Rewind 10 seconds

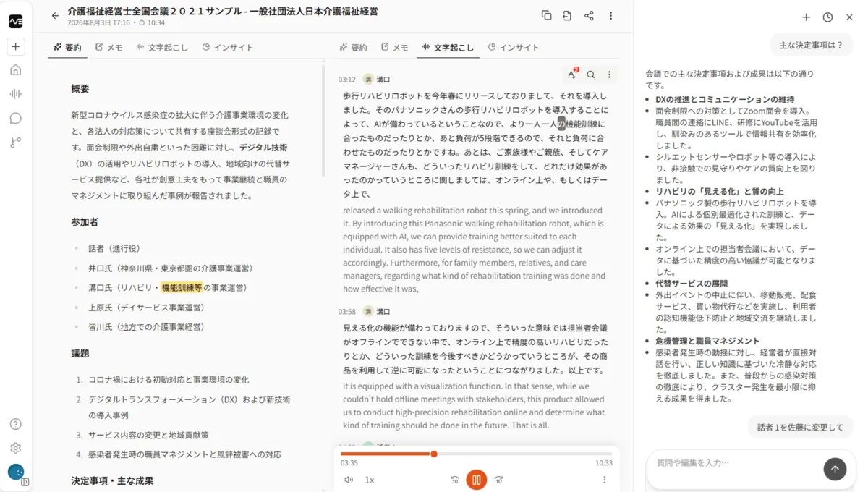click(454, 480)
